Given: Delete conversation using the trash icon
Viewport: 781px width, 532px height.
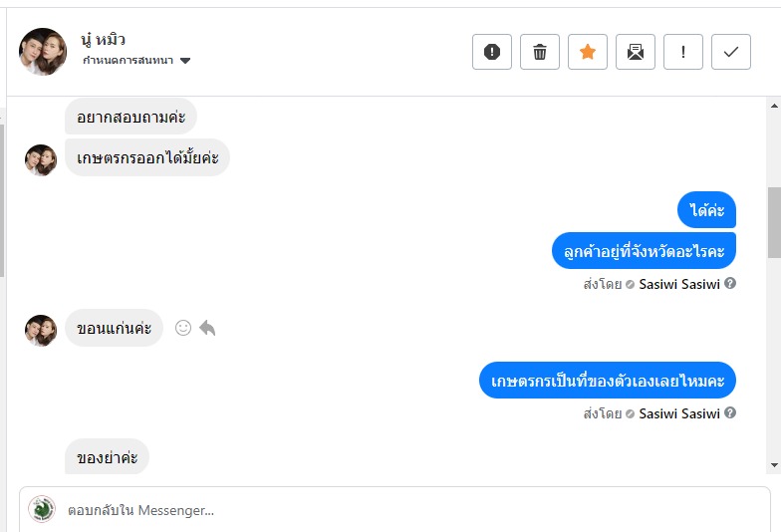Looking at the screenshot, I should pos(540,52).
